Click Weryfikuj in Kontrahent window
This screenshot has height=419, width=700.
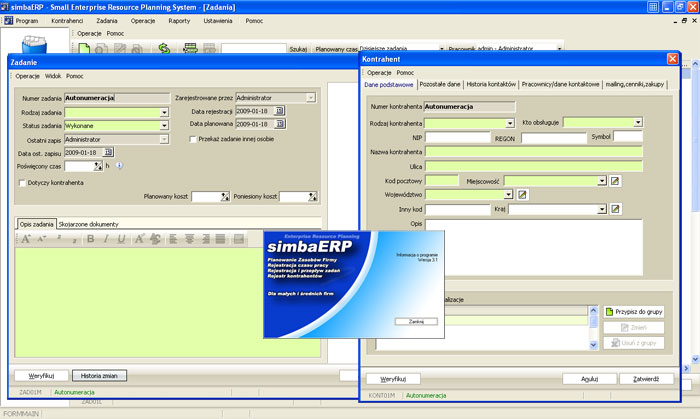coord(393,379)
